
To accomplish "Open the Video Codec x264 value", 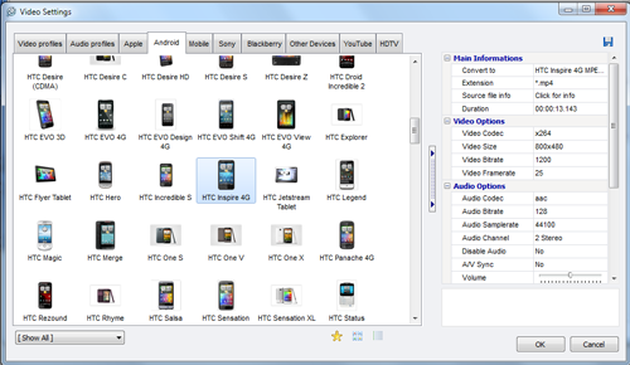I will click(570, 133).
